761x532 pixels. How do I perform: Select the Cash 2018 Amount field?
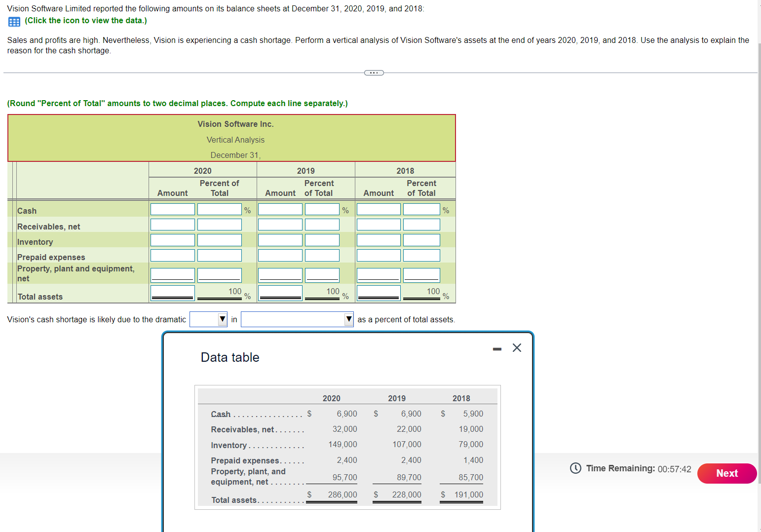[x=379, y=209]
